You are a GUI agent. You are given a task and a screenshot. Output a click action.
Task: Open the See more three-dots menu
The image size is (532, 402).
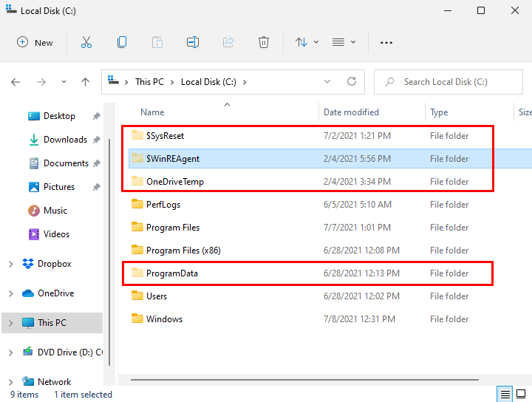pos(386,42)
